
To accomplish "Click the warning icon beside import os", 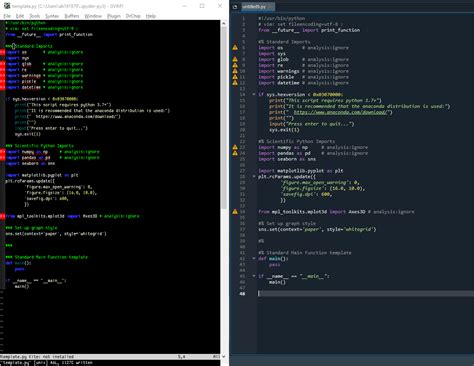I will pyautogui.click(x=235, y=48).
